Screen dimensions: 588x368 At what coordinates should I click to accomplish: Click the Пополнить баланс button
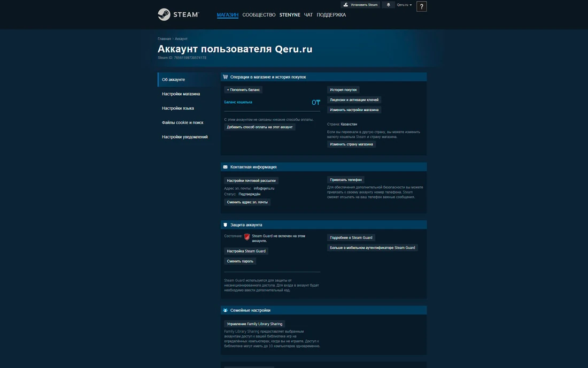(243, 90)
